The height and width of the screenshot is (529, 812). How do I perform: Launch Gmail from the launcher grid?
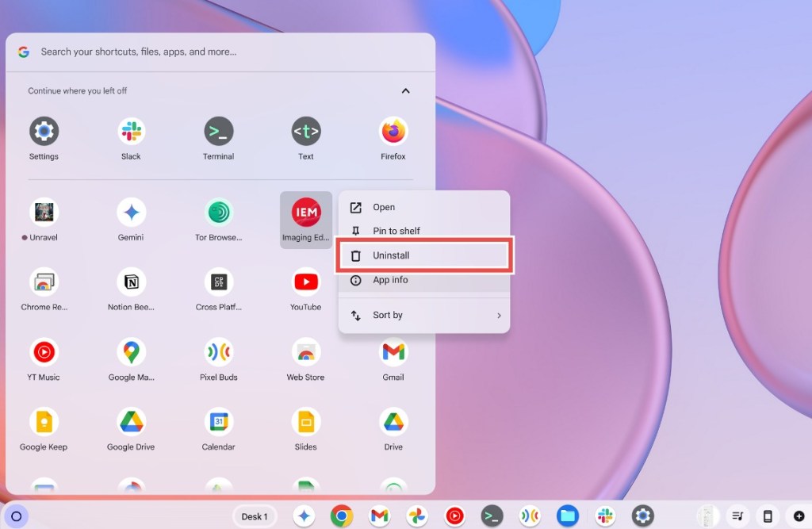393,359
